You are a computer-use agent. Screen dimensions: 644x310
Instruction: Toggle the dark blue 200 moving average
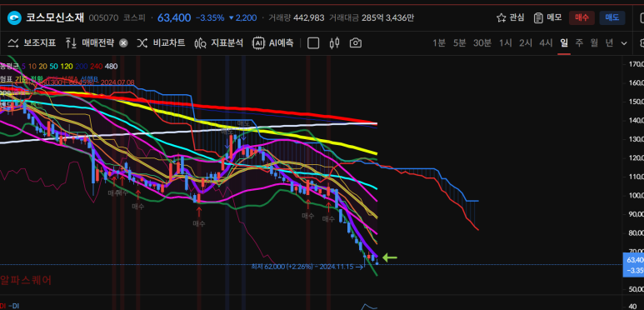click(82, 66)
